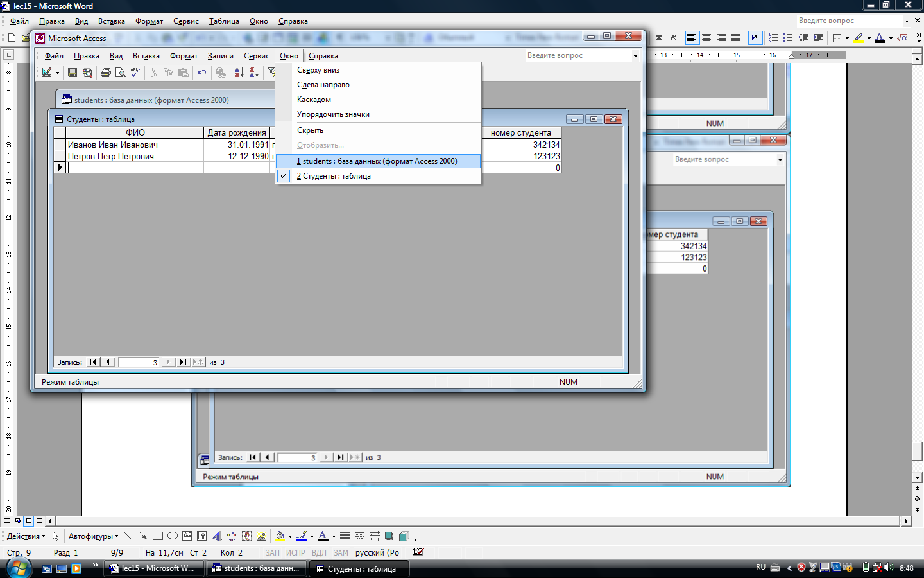Screen dimensions: 924x578
Task: Click 3-D style icon in drawing toolbar
Action: tap(404, 536)
